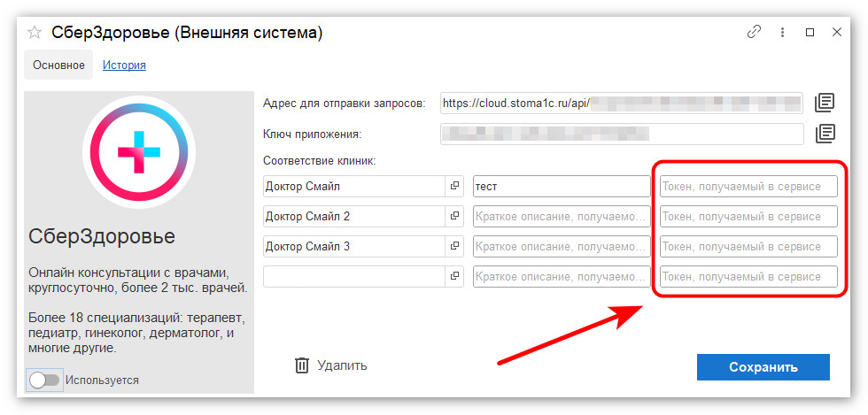Click the Доктор Смайл 3 clinic field
868x415 pixels.
tap(354, 246)
